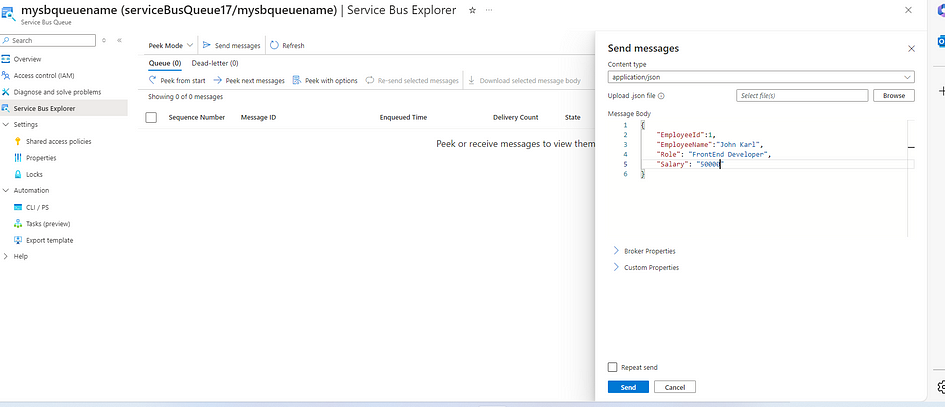
Task: Close the Send messages panel
Action: tap(911, 49)
